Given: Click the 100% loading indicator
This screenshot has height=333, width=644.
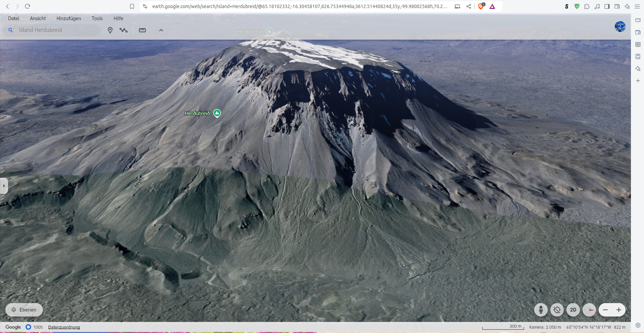Looking at the screenshot, I should [34, 327].
